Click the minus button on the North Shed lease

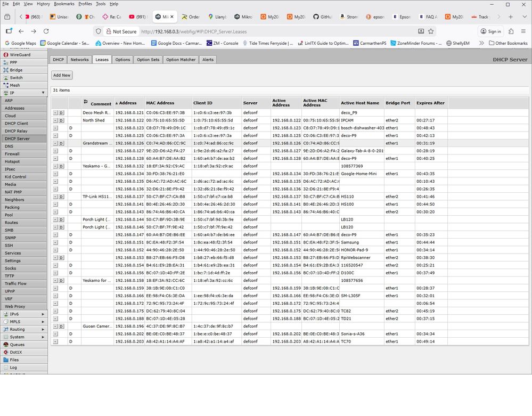[56, 120]
